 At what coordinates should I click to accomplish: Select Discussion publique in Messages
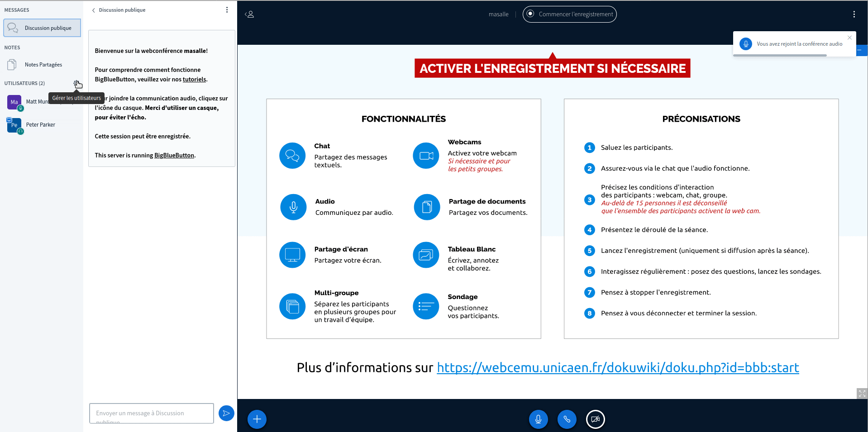point(42,28)
